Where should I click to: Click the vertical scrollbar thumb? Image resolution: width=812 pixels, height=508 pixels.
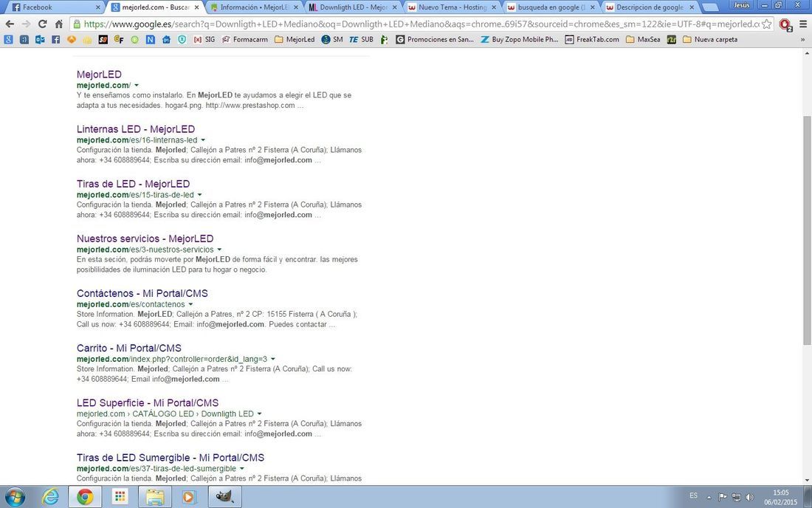[807, 230]
